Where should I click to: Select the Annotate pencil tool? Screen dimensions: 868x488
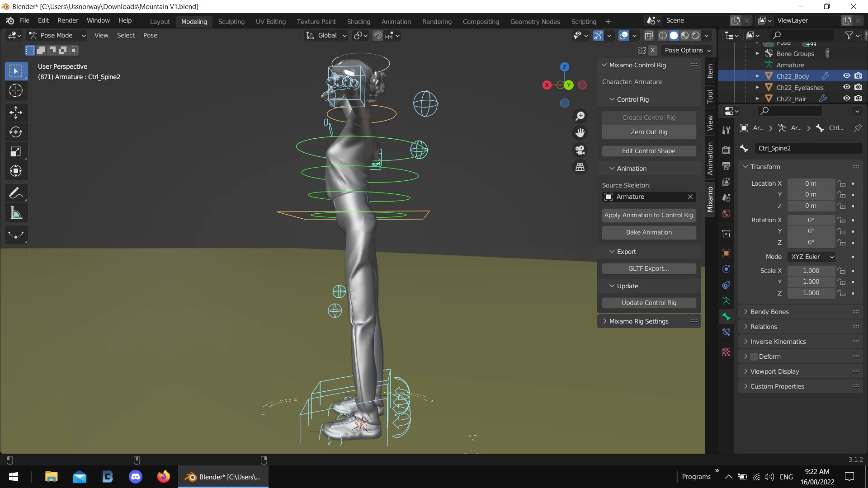[16, 193]
